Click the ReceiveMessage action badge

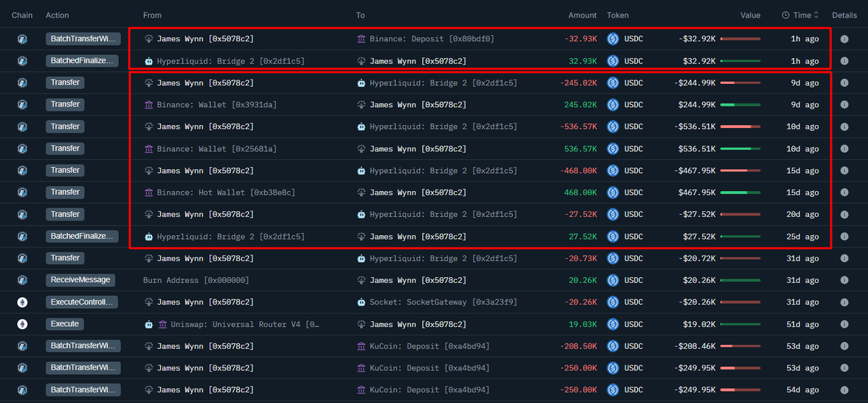(80, 280)
